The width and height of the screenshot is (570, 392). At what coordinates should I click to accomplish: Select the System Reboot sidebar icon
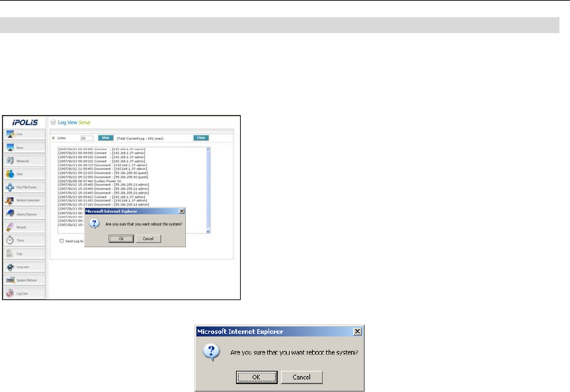[x=10, y=280]
